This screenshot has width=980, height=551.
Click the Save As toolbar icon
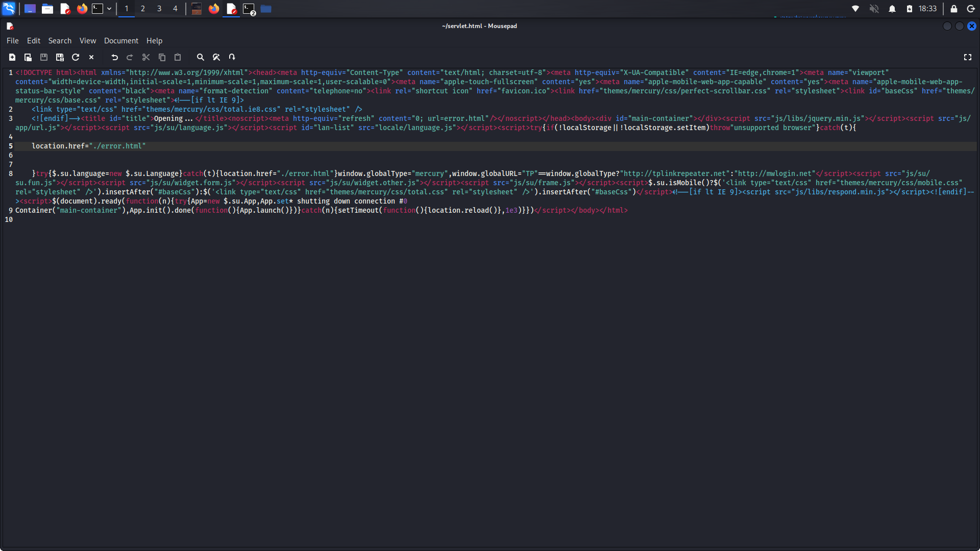[60, 57]
